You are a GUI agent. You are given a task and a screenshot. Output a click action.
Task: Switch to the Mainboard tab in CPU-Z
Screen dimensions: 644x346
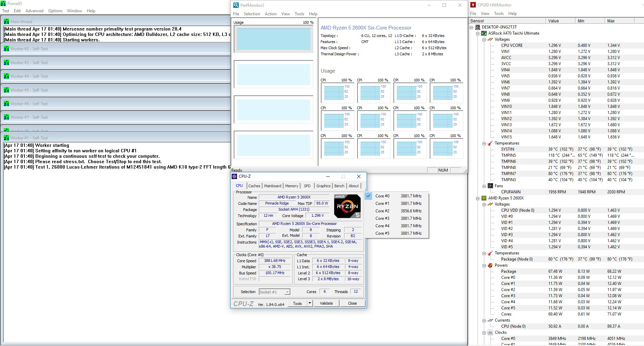pyautogui.click(x=273, y=186)
